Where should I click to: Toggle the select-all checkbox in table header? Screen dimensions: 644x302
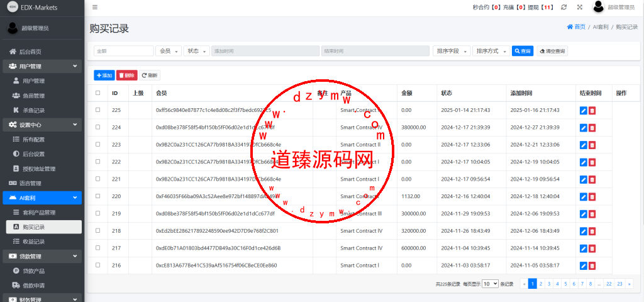[97, 93]
